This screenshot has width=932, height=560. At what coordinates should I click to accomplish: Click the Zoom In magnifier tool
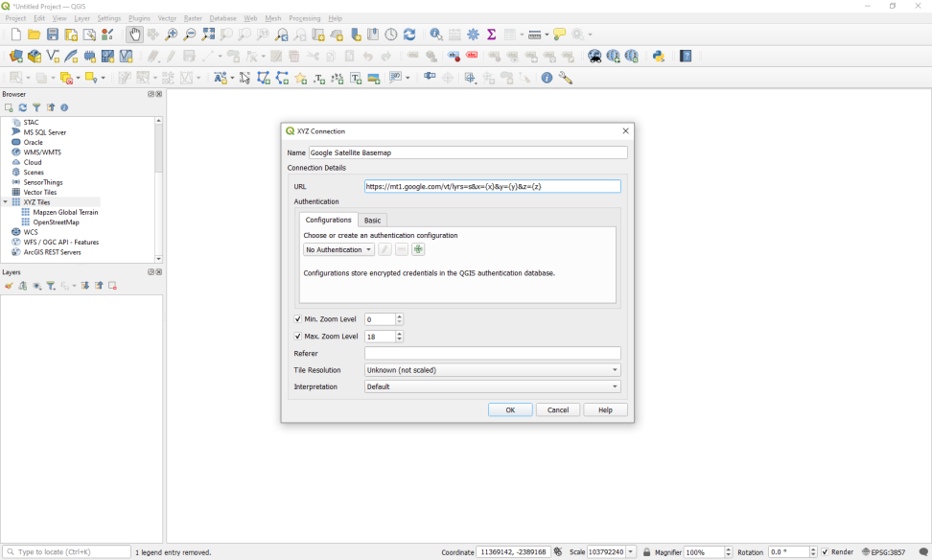pyautogui.click(x=172, y=35)
